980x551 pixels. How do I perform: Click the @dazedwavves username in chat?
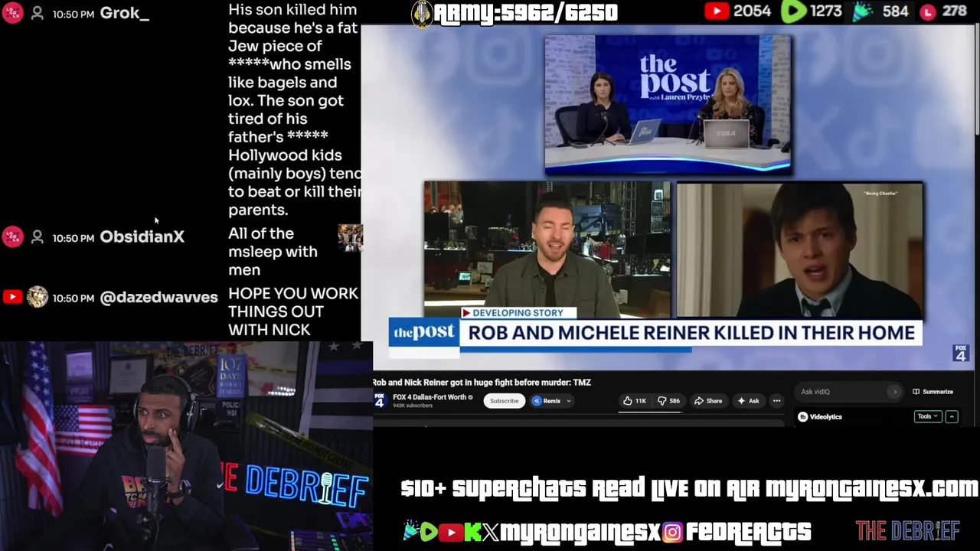pos(158,297)
